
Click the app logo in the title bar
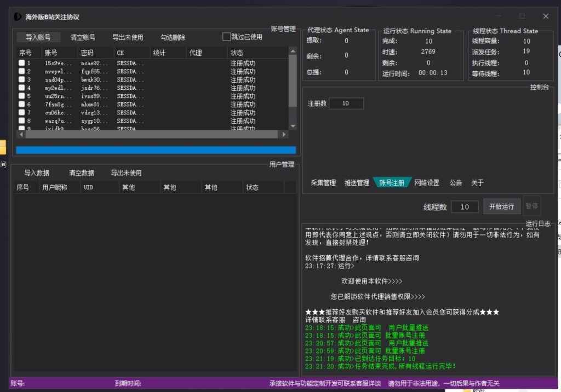[x=18, y=17]
